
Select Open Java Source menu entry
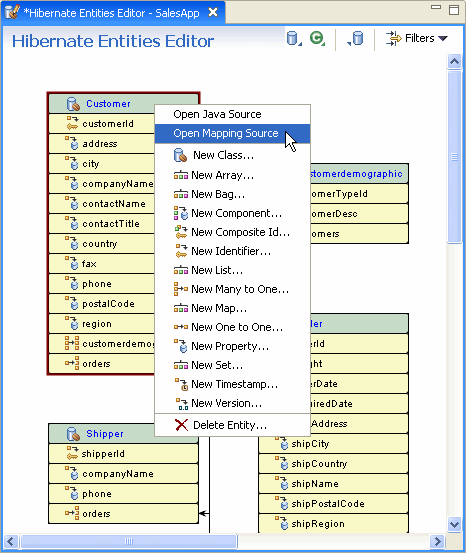pos(232,114)
